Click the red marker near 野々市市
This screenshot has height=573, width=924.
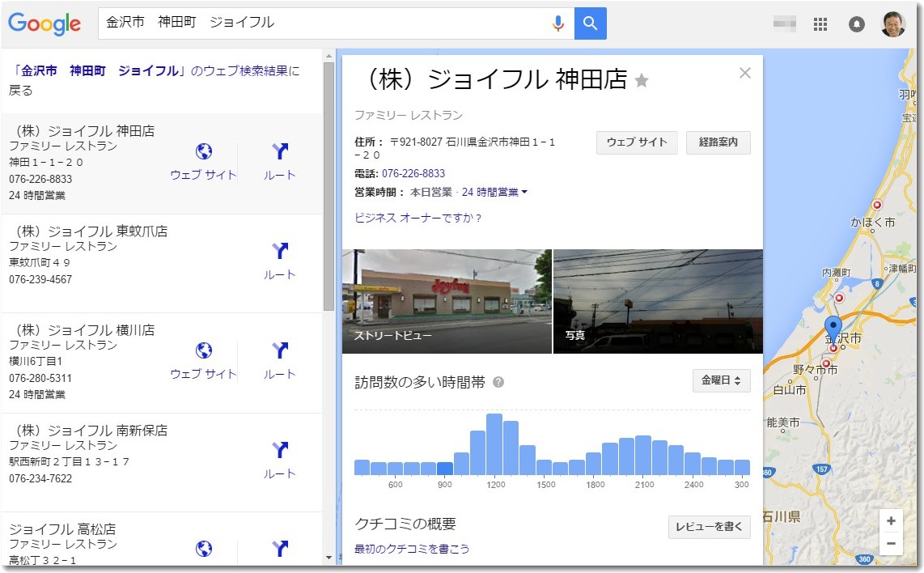[x=826, y=363]
